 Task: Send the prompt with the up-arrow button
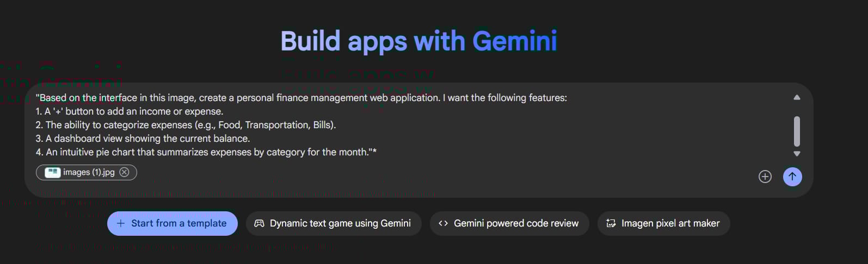point(792,177)
